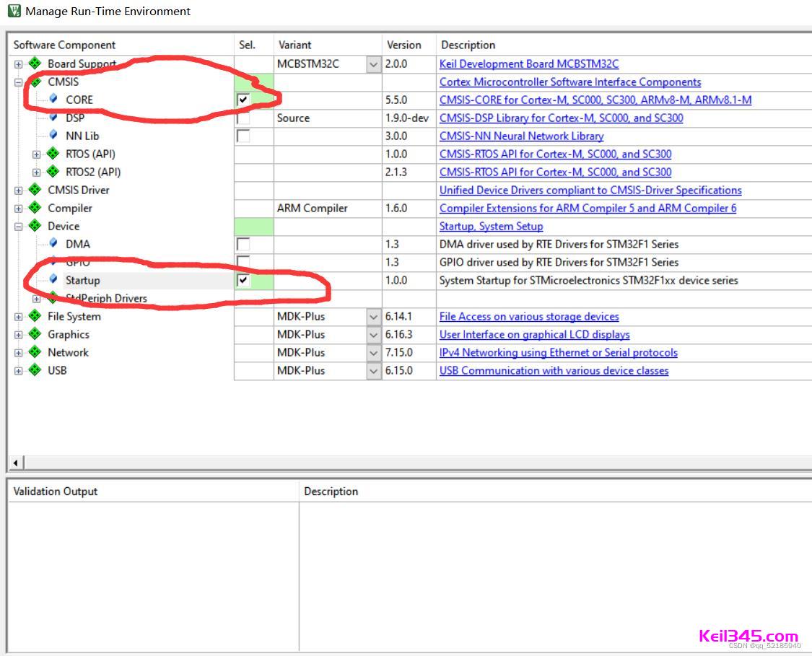Viewport: 812px width, 656px height.
Task: Click the Network component diamond icon
Action: coord(35,352)
